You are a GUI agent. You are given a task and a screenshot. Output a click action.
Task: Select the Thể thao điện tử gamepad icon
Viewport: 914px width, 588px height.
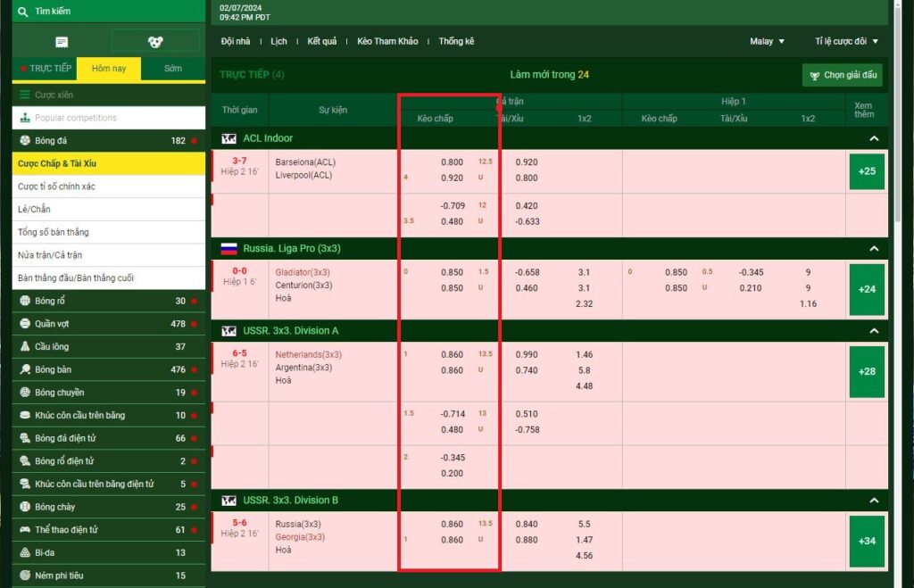coord(24,529)
